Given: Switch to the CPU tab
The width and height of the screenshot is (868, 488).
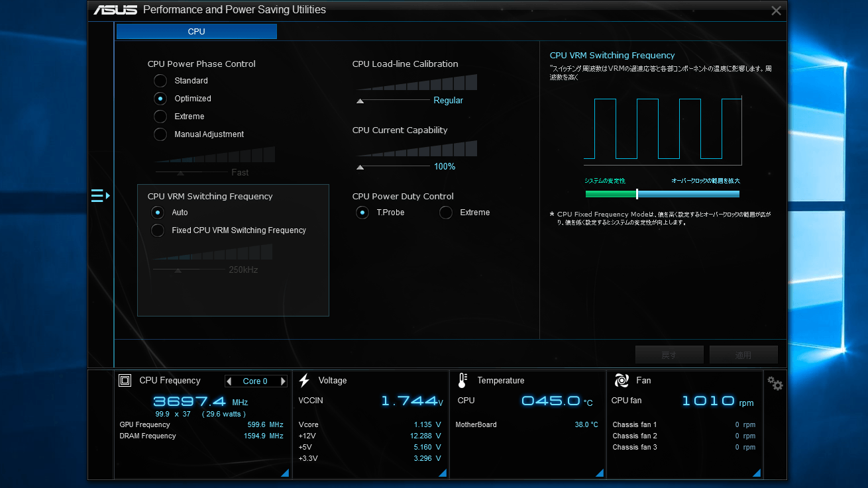Looking at the screenshot, I should (197, 32).
